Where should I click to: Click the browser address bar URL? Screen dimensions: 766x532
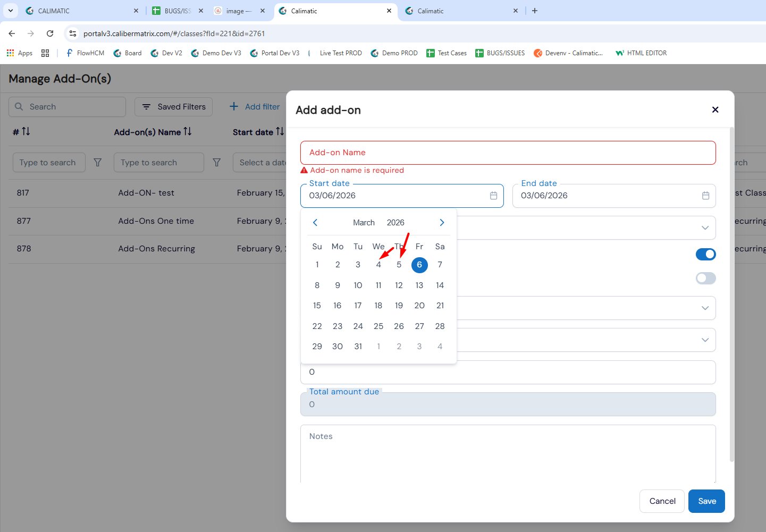(x=174, y=33)
